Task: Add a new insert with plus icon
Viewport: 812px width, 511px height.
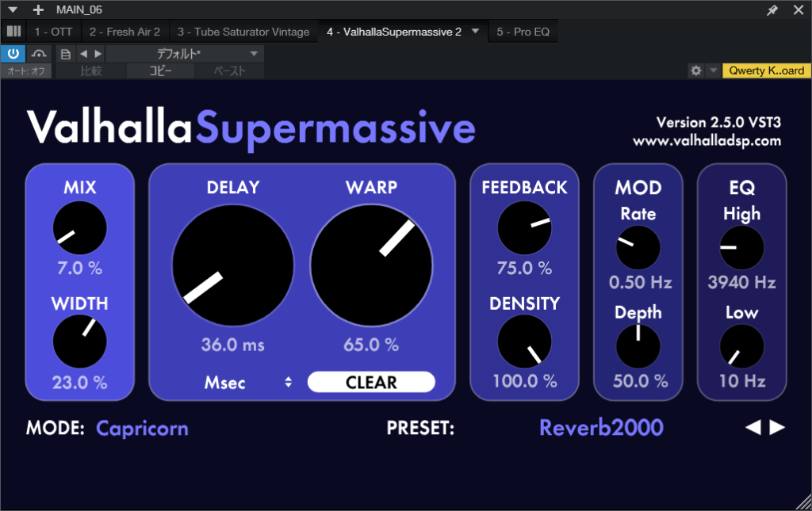Action: pos(38,10)
